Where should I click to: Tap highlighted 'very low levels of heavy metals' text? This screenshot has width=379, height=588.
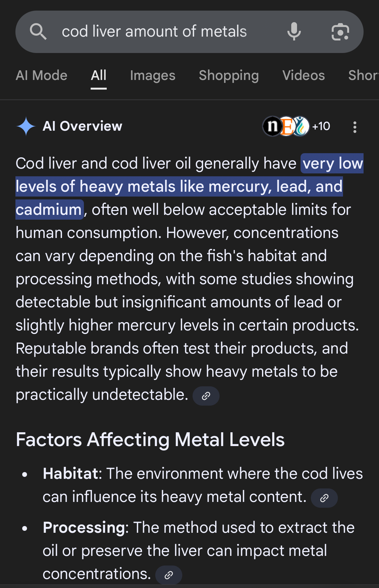(x=189, y=186)
